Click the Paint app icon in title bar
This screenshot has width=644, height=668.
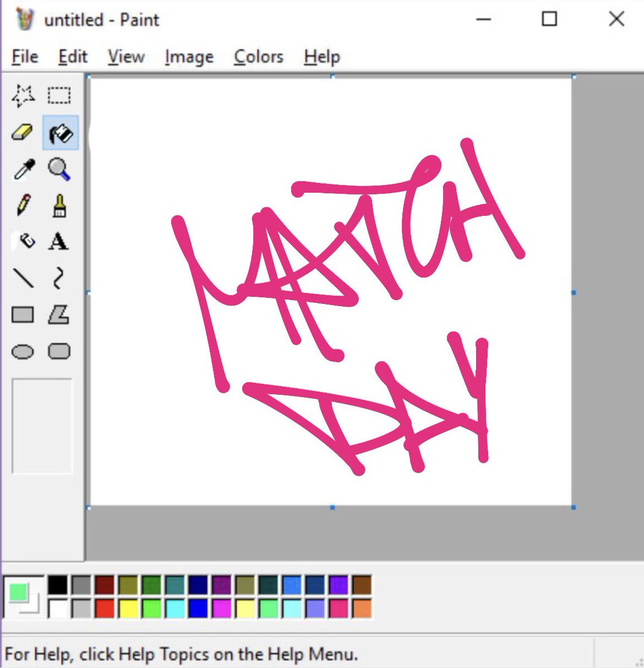point(24,20)
